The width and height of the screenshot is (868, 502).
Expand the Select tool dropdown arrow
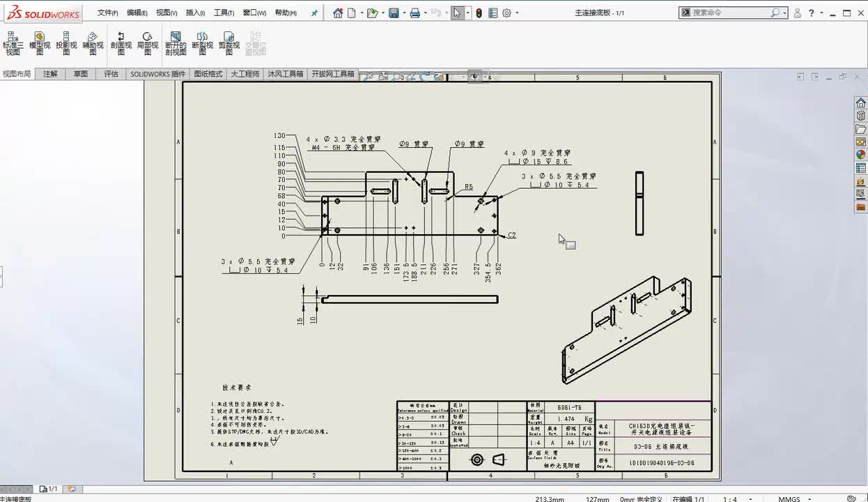click(468, 13)
